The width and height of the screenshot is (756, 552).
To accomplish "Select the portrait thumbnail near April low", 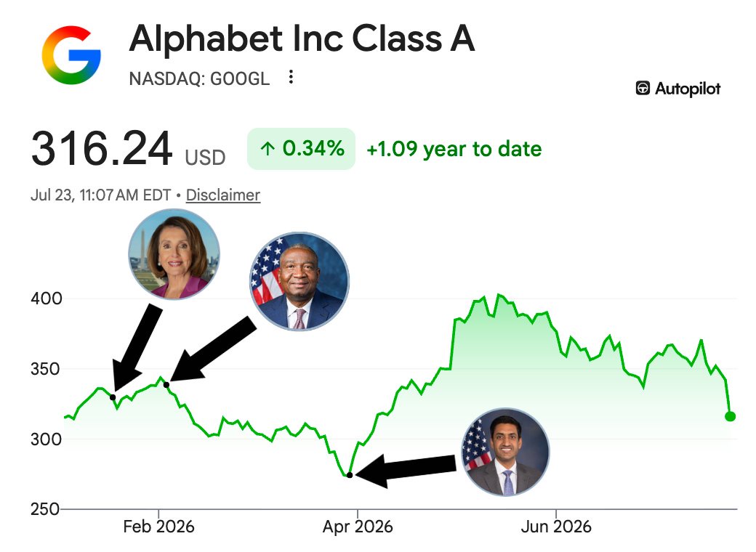I will (x=505, y=452).
